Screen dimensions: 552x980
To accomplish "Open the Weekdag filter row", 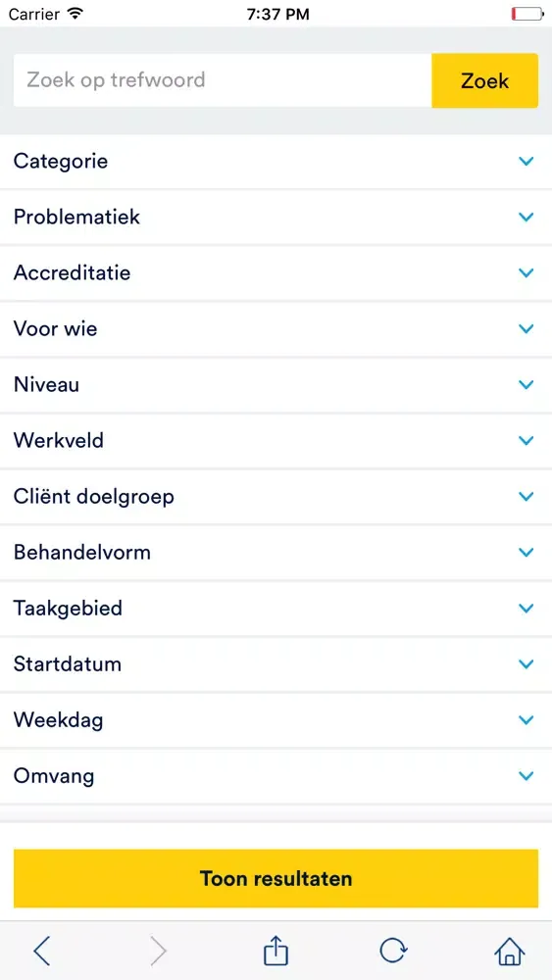I will click(276, 720).
